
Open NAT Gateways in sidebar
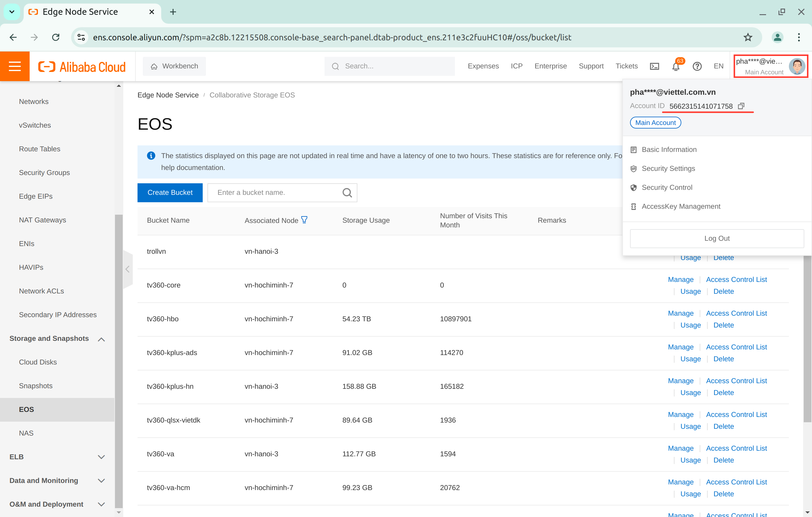(x=42, y=220)
